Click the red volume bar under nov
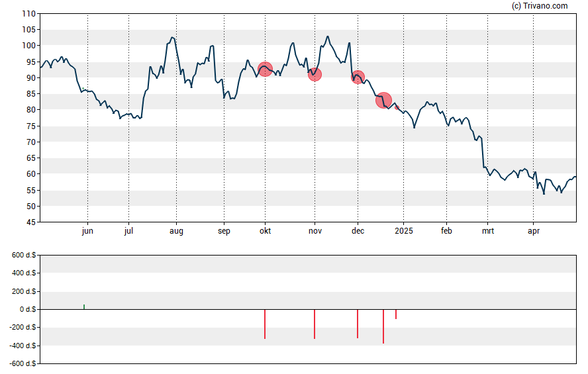Screen dimensions: 588x374 click(315, 324)
